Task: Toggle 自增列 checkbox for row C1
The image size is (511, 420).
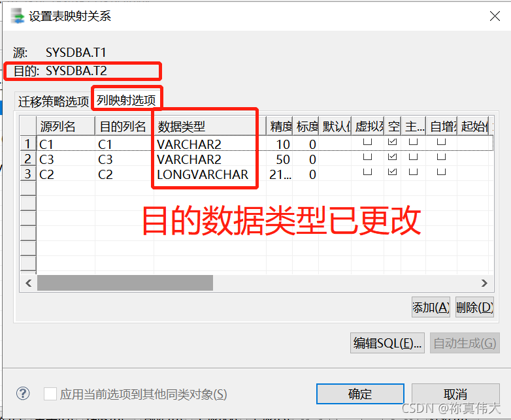Action: tap(441, 142)
